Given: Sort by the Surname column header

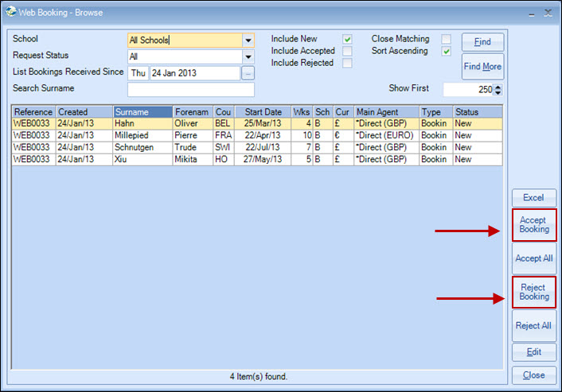Looking at the screenshot, I should click(x=142, y=112).
